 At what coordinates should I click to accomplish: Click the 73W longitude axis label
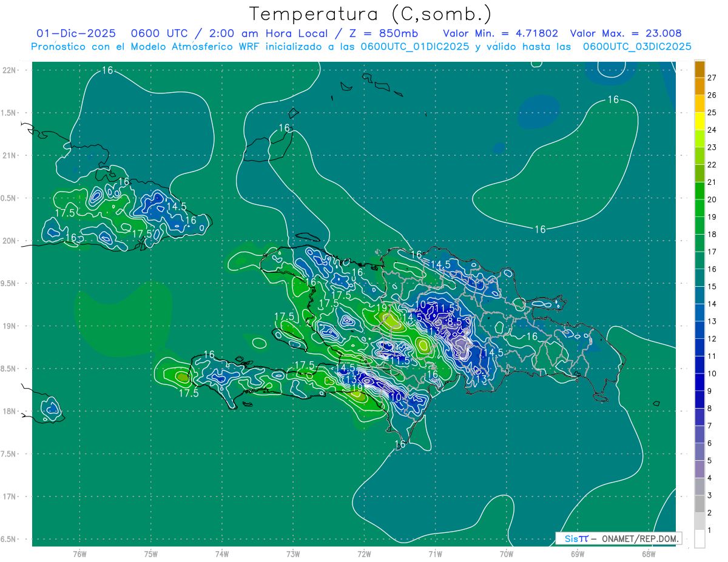[x=293, y=555]
